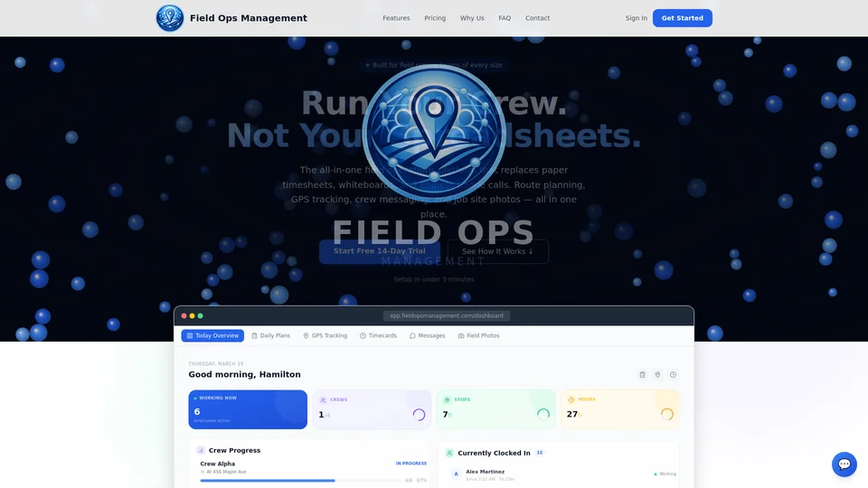Click the Alex Martinez name
The width and height of the screenshot is (868, 488).
[485, 472]
